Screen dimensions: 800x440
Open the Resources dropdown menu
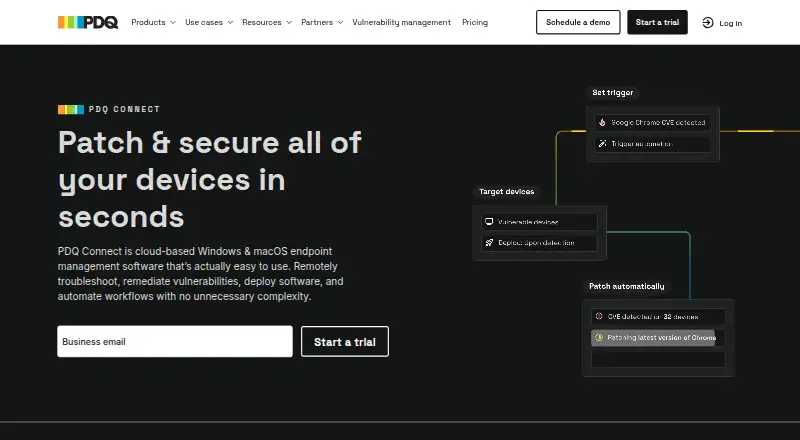tap(267, 22)
